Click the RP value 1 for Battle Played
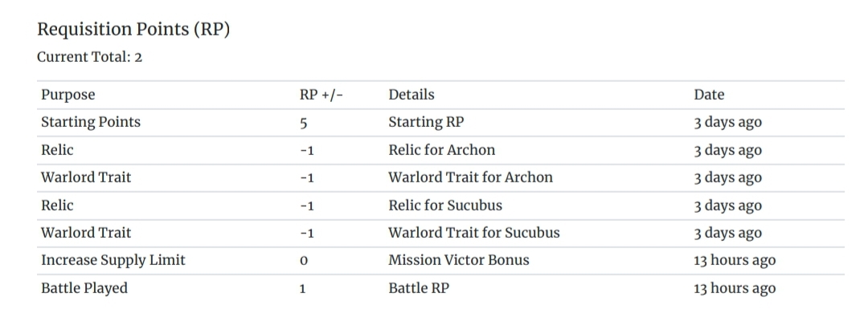The height and width of the screenshot is (330, 868). coord(303,289)
